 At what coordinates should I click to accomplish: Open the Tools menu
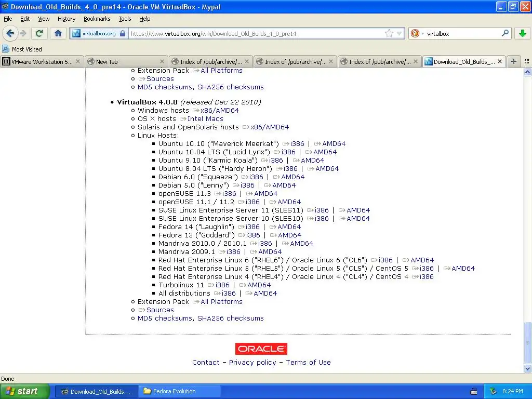point(125,19)
